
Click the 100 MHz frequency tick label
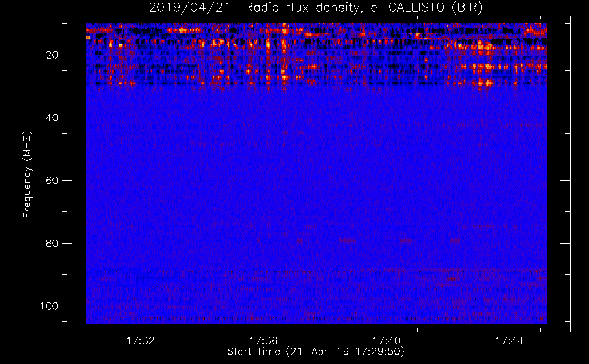[x=49, y=306]
